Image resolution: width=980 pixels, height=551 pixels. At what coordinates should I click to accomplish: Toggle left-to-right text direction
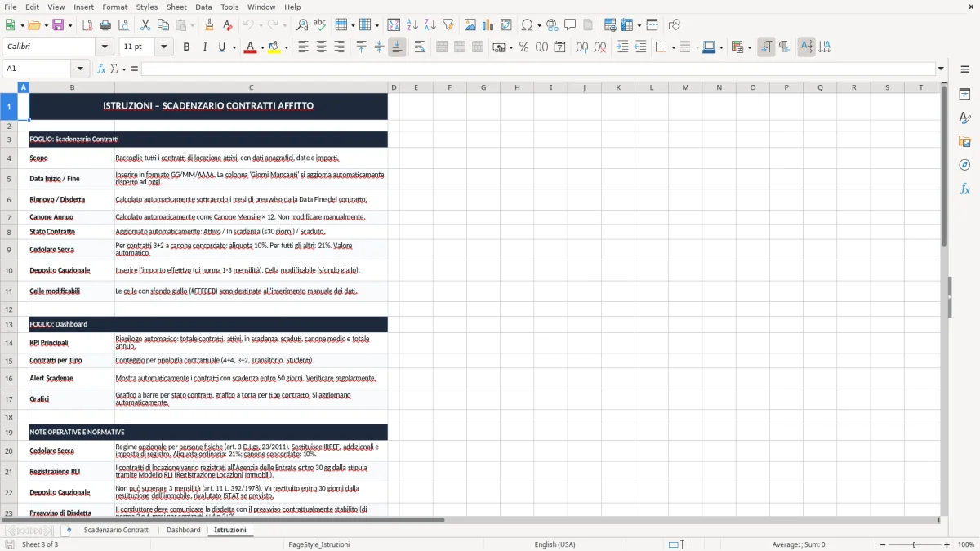tap(766, 47)
